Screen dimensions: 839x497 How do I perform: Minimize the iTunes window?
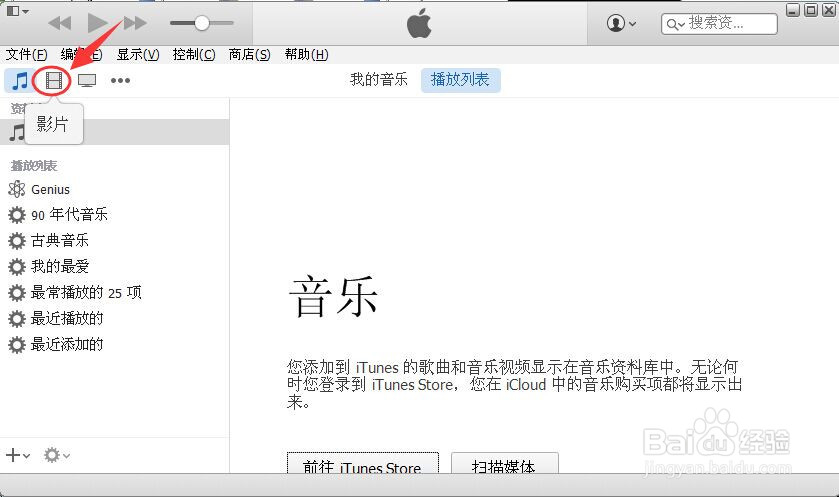793,10
